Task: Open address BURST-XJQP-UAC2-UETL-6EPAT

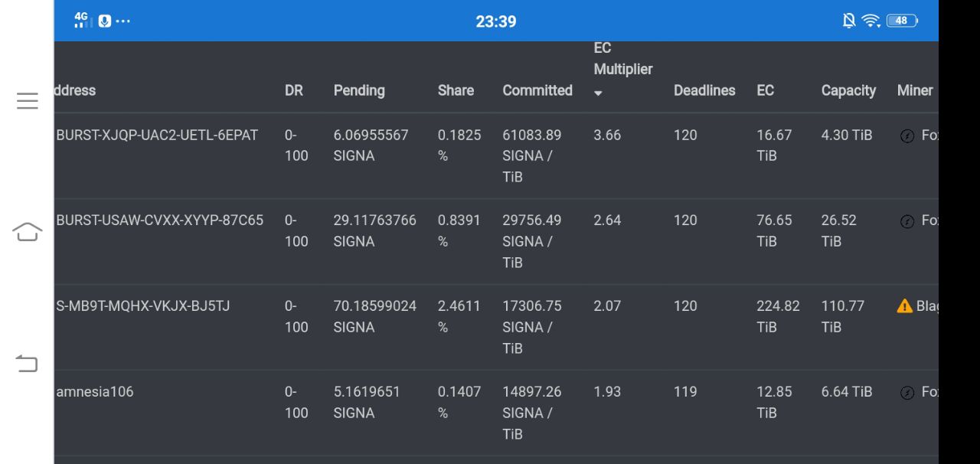Action: tap(157, 136)
